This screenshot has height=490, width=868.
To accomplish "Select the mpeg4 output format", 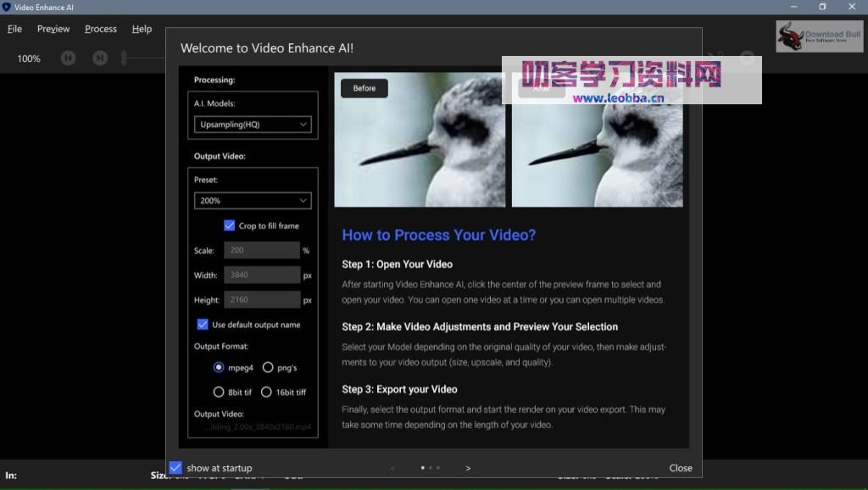I will [x=219, y=367].
